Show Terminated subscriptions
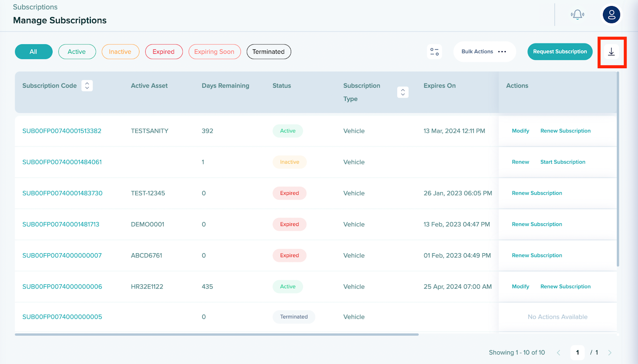The image size is (638, 364). point(268,52)
